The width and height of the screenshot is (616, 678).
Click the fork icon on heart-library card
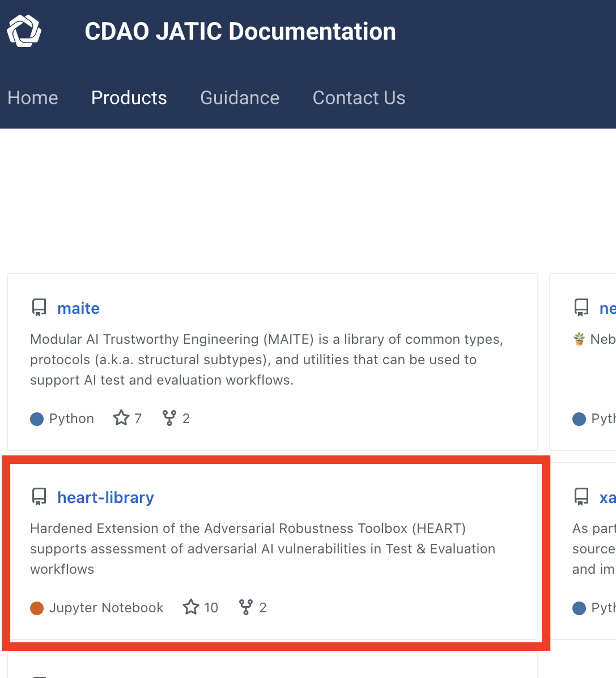[x=246, y=607]
